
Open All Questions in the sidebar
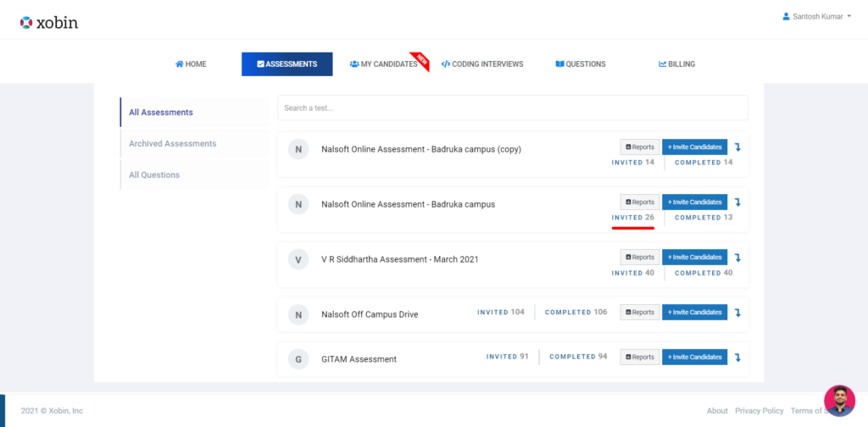tap(194, 175)
